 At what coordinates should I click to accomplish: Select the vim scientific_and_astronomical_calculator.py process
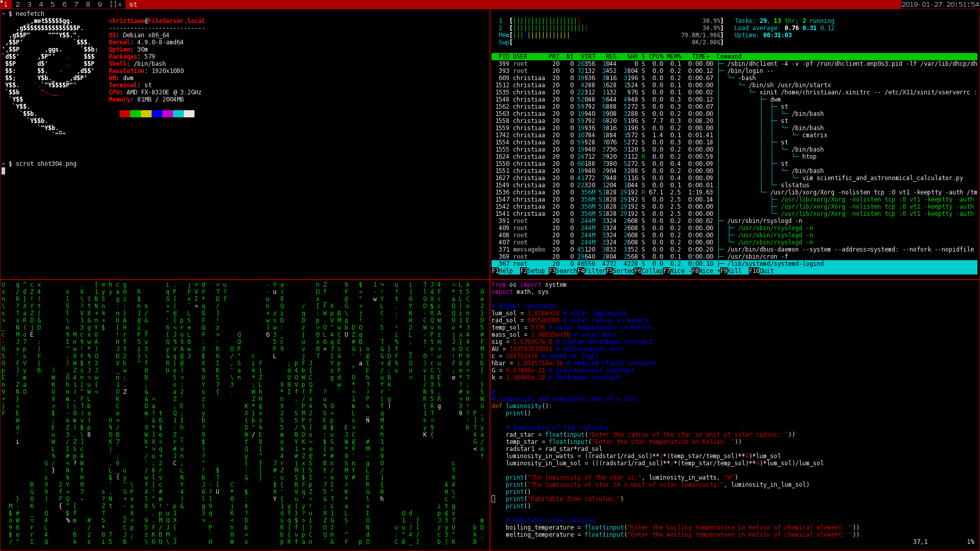(734, 178)
